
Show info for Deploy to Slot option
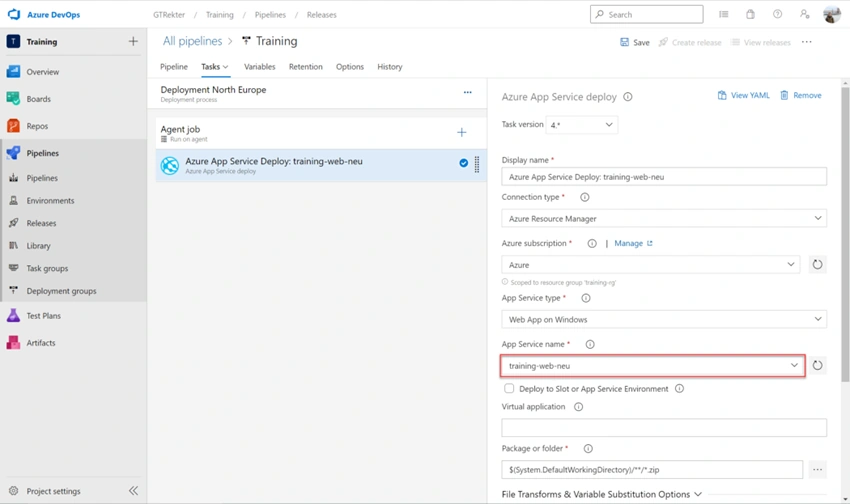pos(679,389)
